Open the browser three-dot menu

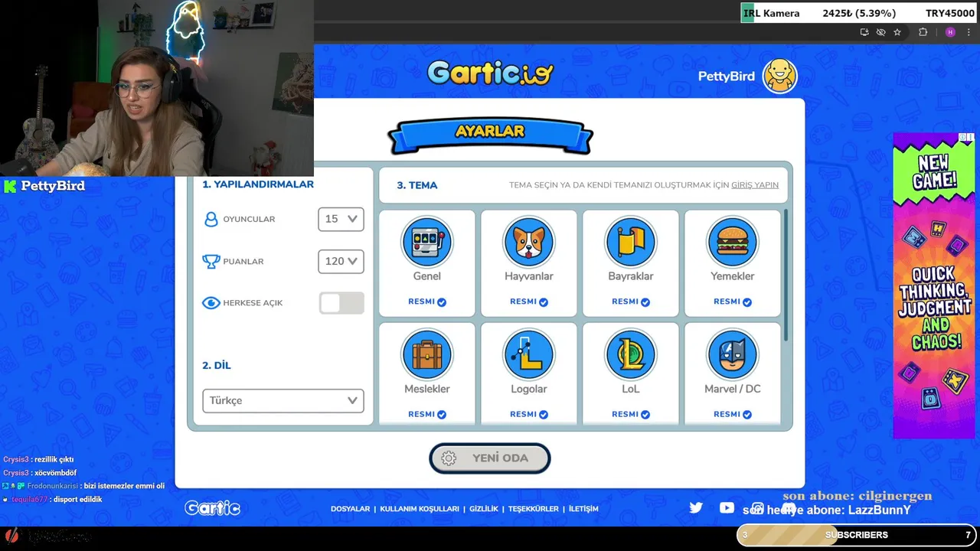pyautogui.click(x=969, y=32)
